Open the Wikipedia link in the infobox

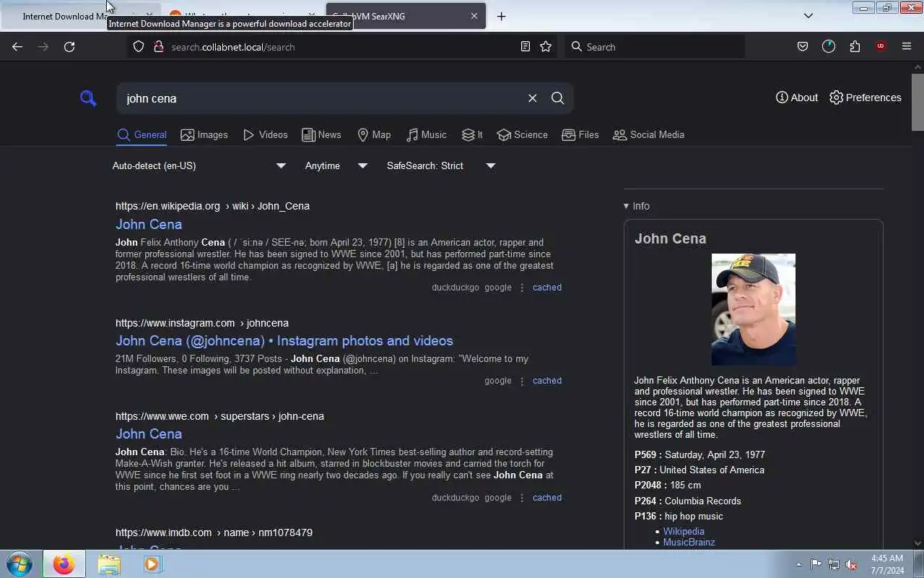pyautogui.click(x=684, y=531)
